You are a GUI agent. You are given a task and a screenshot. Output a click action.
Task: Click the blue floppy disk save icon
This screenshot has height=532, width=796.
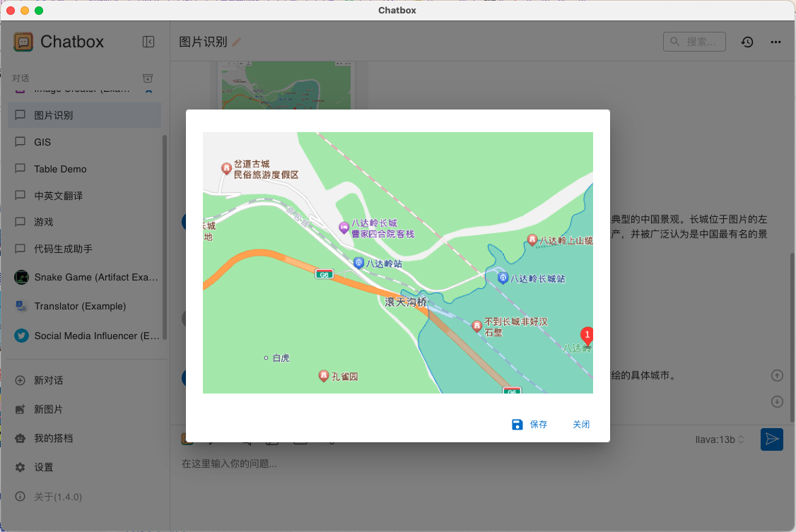[517, 425]
